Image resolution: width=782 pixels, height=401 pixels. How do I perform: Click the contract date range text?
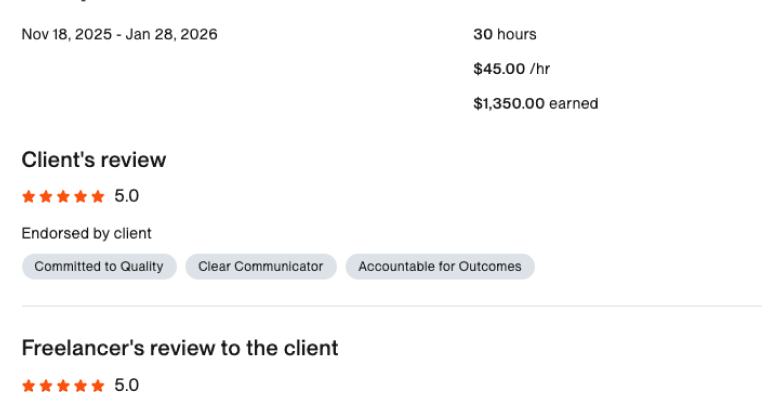(120, 34)
